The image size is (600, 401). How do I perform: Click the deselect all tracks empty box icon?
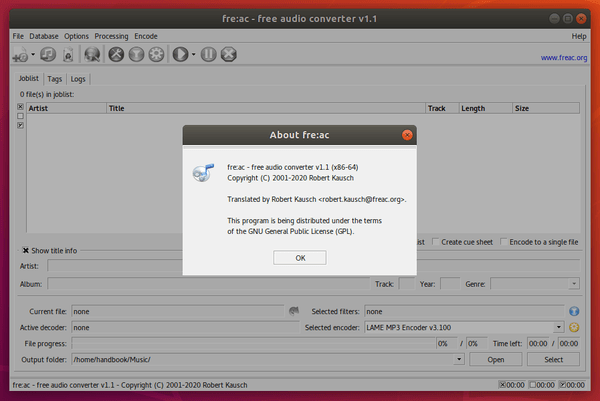tap(20, 116)
